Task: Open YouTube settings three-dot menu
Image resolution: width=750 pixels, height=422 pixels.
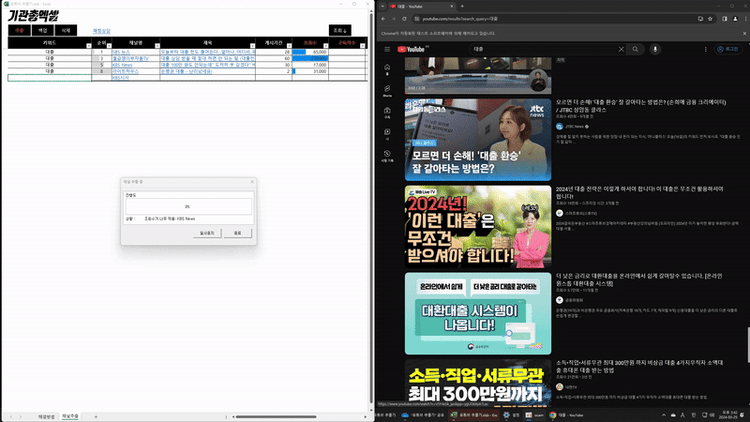Action: (x=706, y=49)
